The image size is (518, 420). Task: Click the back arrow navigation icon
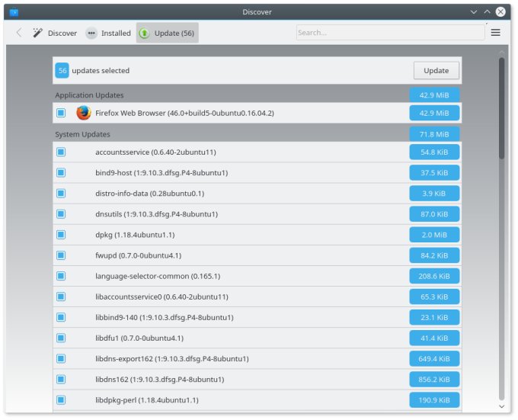coord(19,33)
